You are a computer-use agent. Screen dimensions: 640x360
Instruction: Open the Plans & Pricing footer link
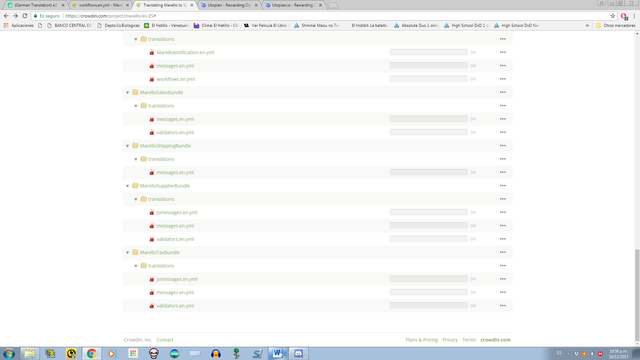(422, 340)
